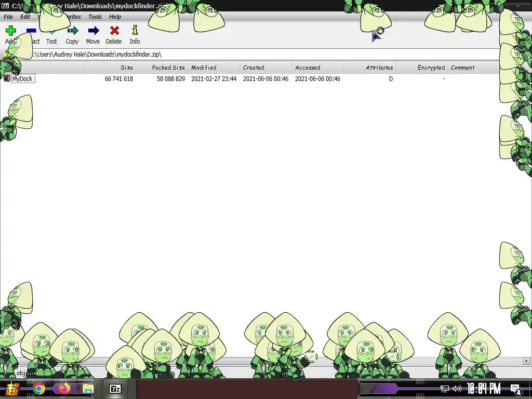Sort by the Modified column header

click(x=214, y=68)
